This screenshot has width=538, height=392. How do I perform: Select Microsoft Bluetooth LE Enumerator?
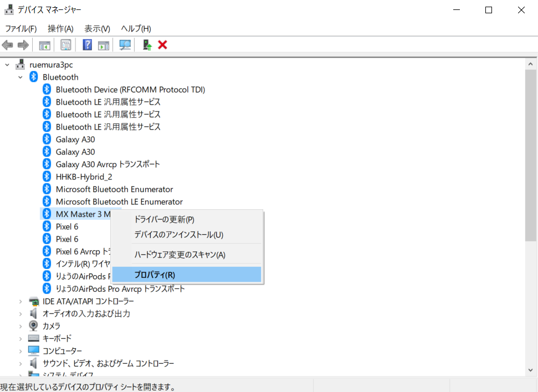pos(119,202)
